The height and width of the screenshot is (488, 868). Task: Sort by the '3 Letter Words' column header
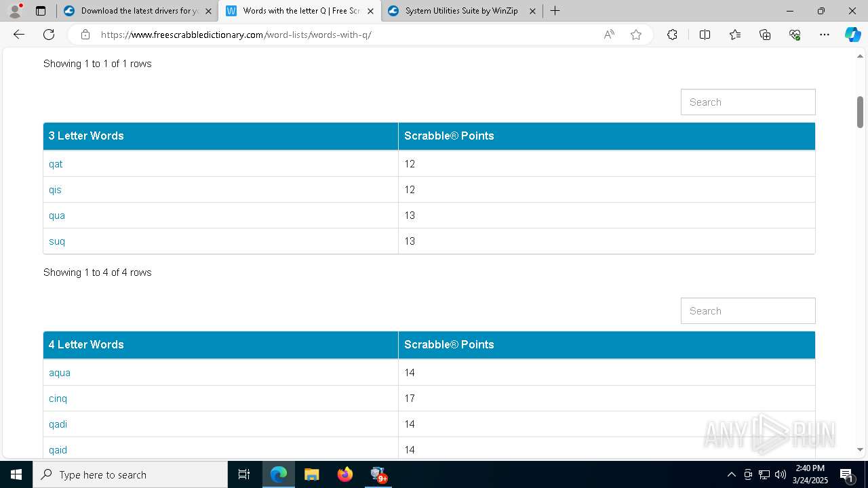220,136
